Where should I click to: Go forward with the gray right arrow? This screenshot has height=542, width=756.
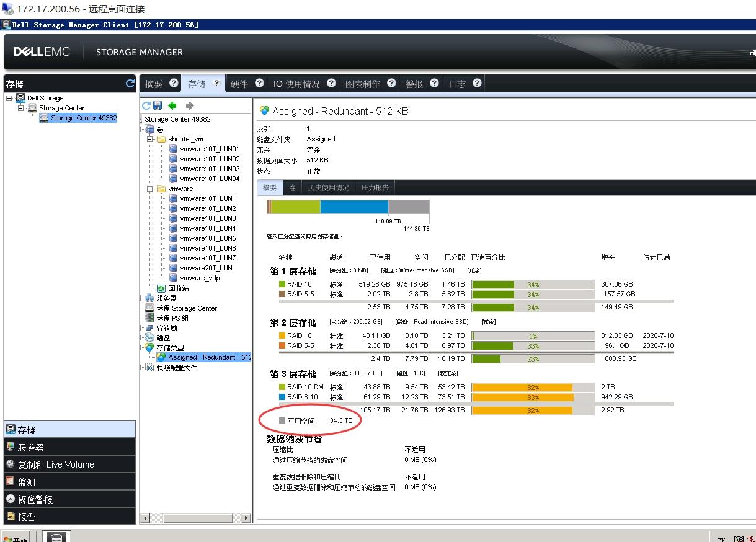(x=190, y=106)
